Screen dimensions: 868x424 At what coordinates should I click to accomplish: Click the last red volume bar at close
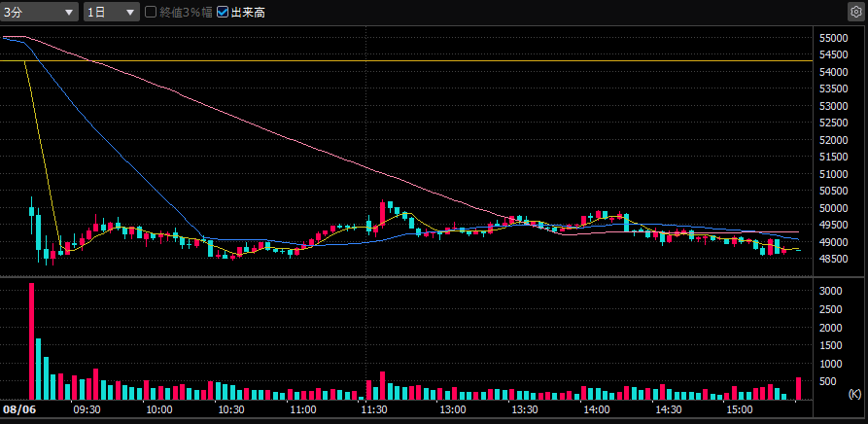(x=799, y=389)
